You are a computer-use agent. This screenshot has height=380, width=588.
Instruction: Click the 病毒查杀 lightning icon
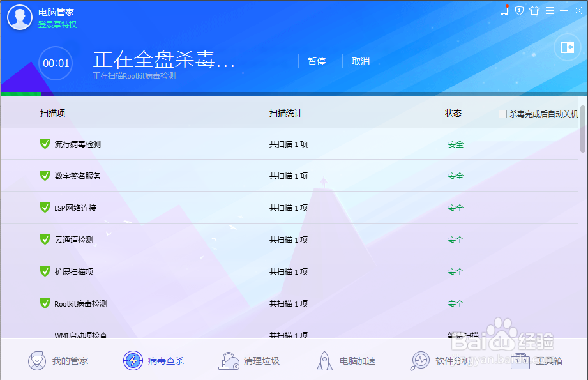click(133, 361)
